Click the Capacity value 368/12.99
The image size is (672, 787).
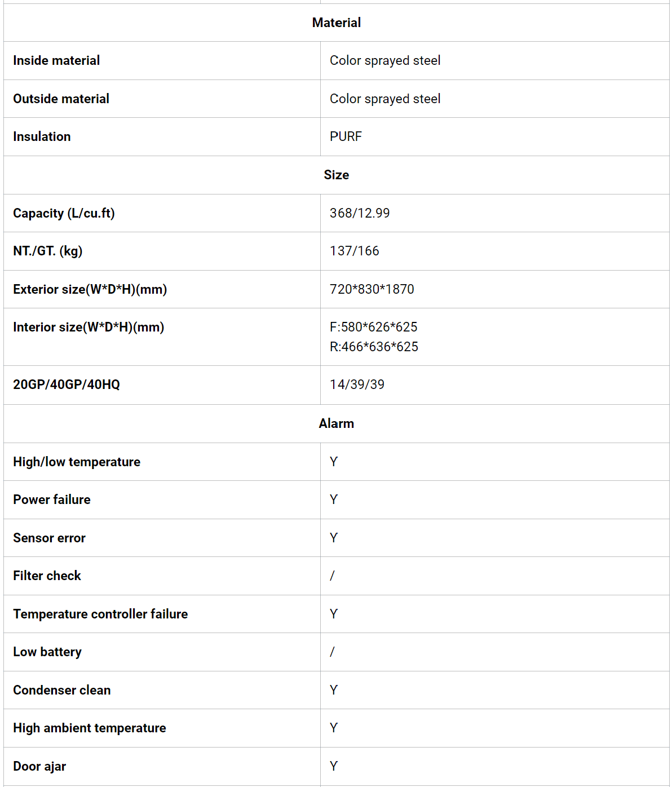coord(360,213)
